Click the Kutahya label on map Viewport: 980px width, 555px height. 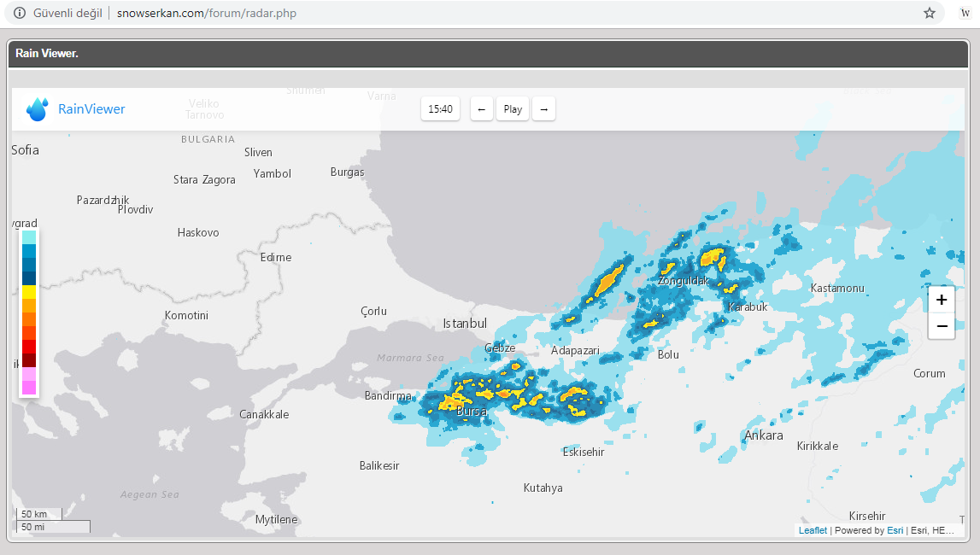coord(543,488)
